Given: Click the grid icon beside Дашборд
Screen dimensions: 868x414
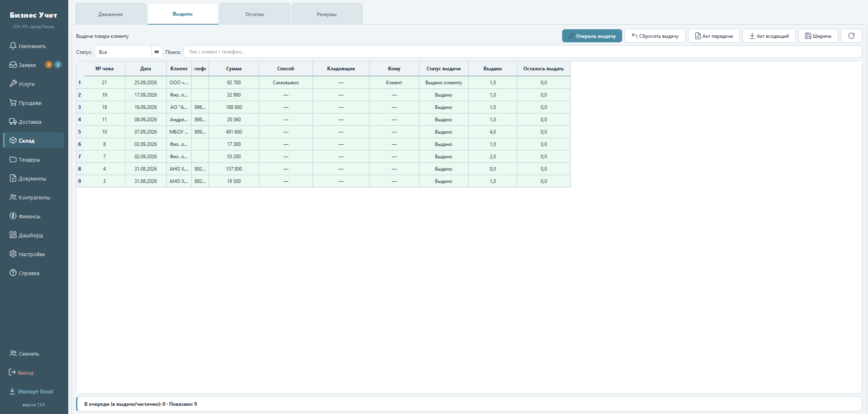Looking at the screenshot, I should pyautogui.click(x=13, y=235).
